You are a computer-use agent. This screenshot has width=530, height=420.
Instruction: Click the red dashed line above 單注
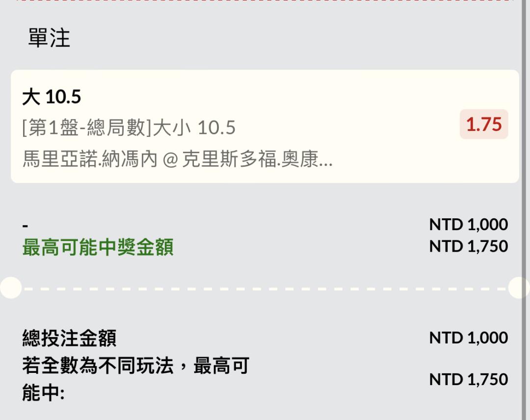coord(265,1)
